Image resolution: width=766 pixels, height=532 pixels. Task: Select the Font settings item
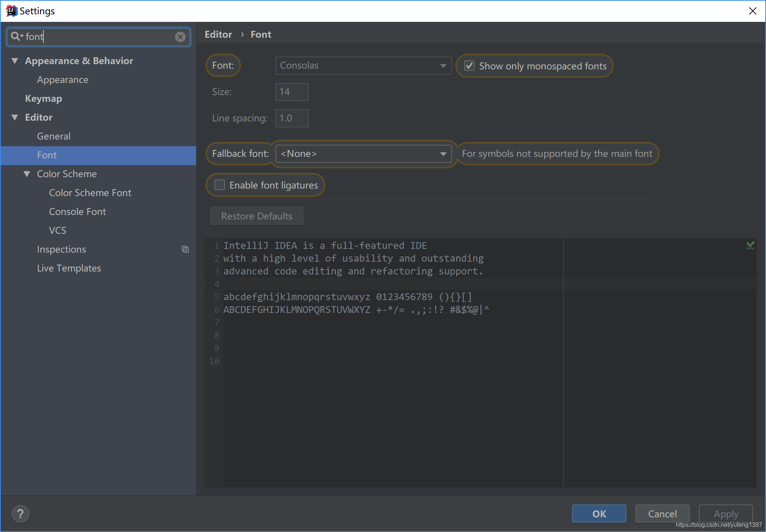click(x=98, y=155)
